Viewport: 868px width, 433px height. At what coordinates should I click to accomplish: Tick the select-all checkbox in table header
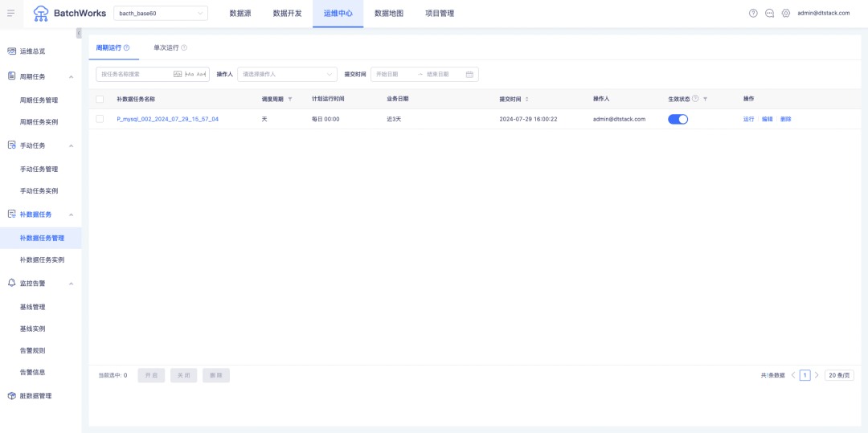coord(100,99)
